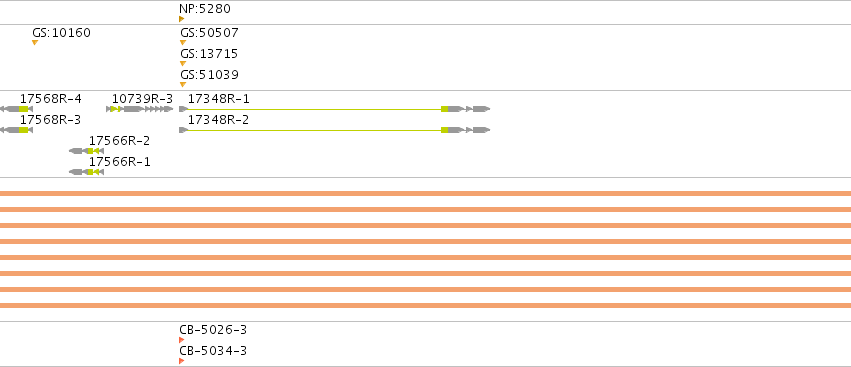Select the 17348R-2 green exon box
The width and height of the screenshot is (851, 367).
(x=444, y=130)
